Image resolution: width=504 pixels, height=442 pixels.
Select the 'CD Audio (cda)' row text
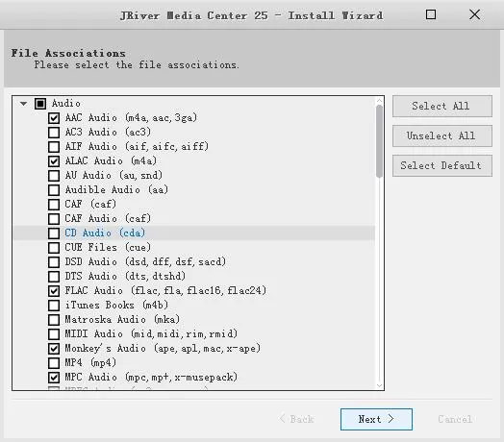pos(105,233)
